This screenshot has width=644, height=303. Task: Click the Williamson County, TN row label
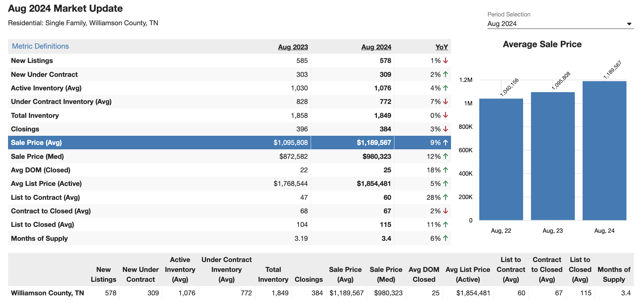point(48,293)
